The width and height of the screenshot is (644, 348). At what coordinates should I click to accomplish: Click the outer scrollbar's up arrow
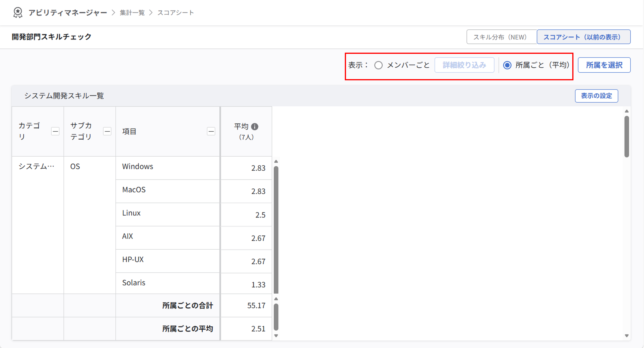coord(626,111)
